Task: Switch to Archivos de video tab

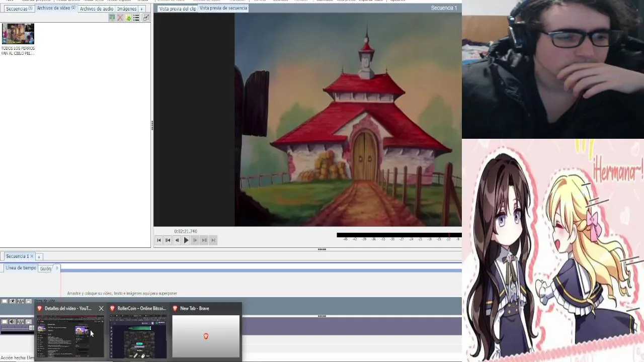Action: 56,8
